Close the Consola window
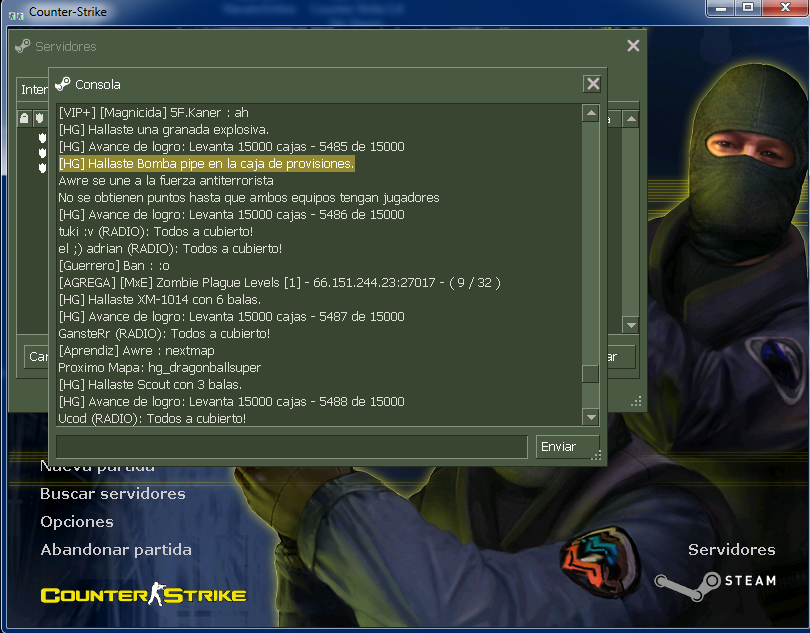The image size is (810, 633). pos(593,84)
